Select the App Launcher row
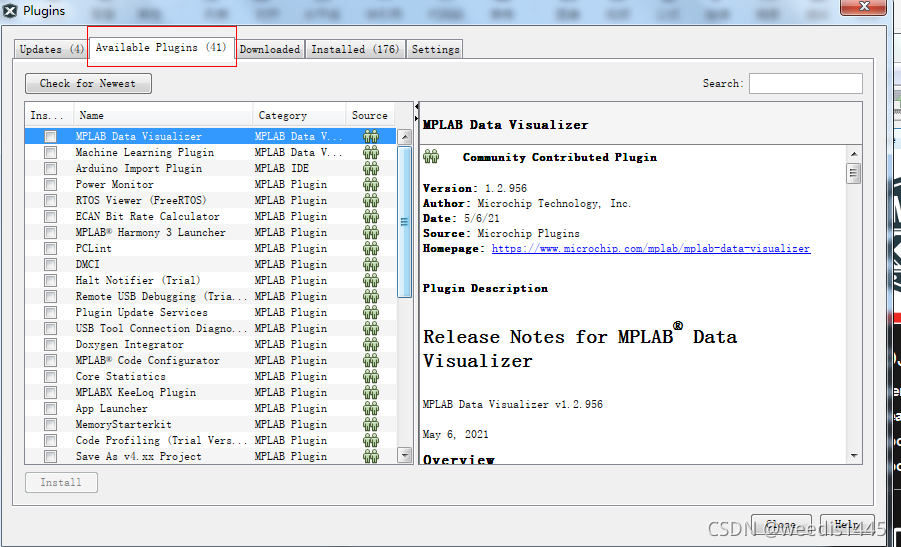Viewport: 901px width, 547px height. pyautogui.click(x=210, y=409)
